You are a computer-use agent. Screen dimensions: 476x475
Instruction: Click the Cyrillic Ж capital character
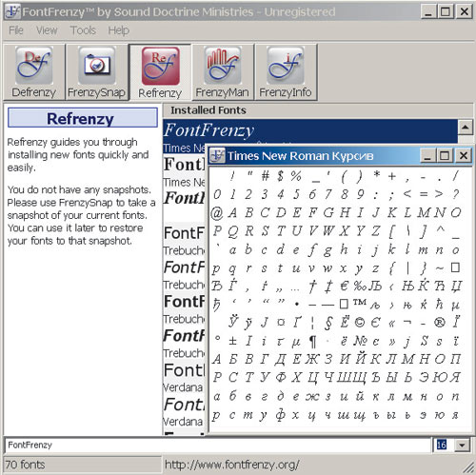312,359
